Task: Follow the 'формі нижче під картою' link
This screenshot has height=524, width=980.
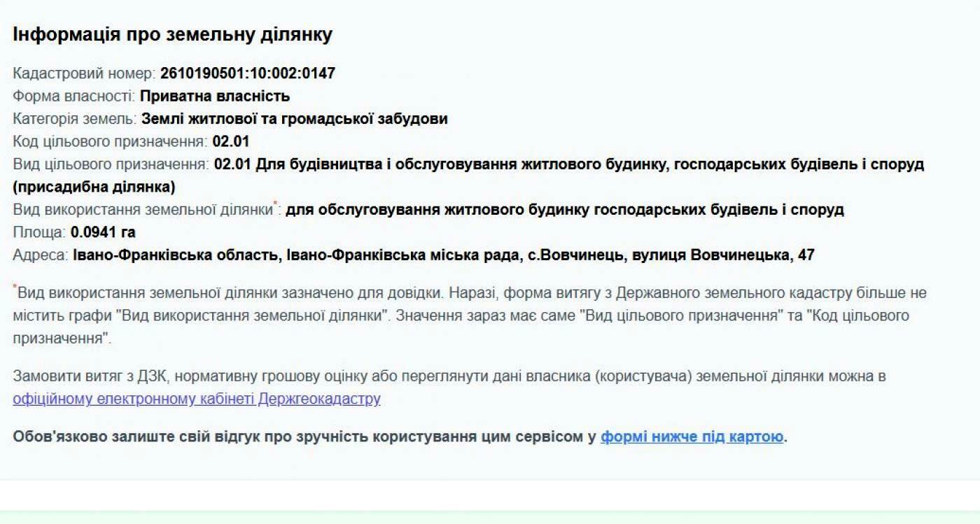Action: click(692, 437)
